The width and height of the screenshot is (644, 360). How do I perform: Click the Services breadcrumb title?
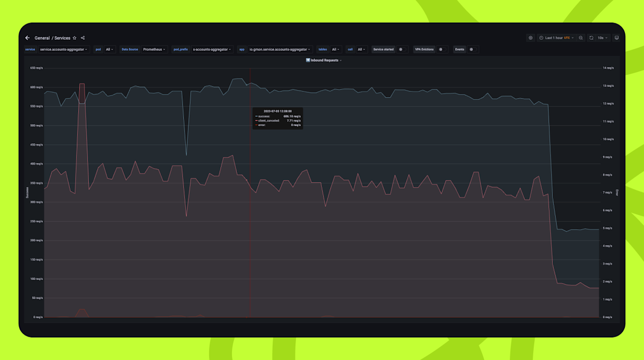(x=62, y=38)
